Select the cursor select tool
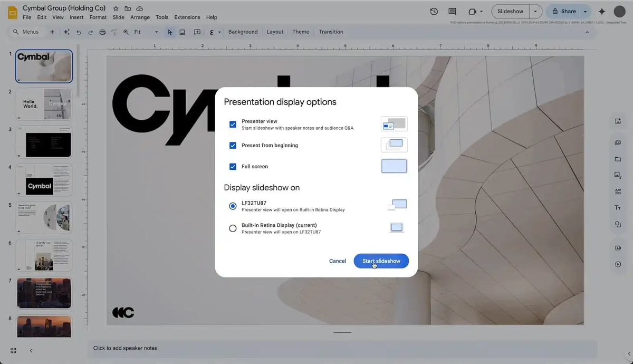The height and width of the screenshot is (364, 633). pyautogui.click(x=170, y=32)
